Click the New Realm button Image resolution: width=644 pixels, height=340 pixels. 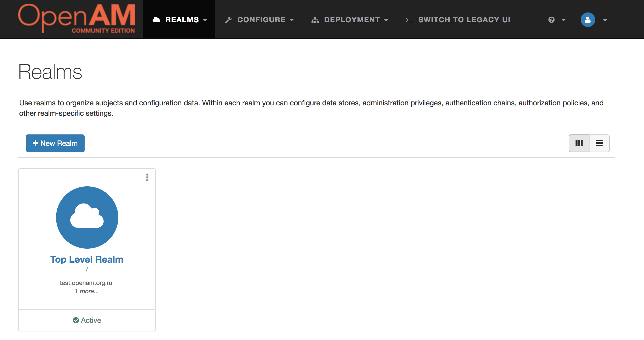tap(55, 143)
